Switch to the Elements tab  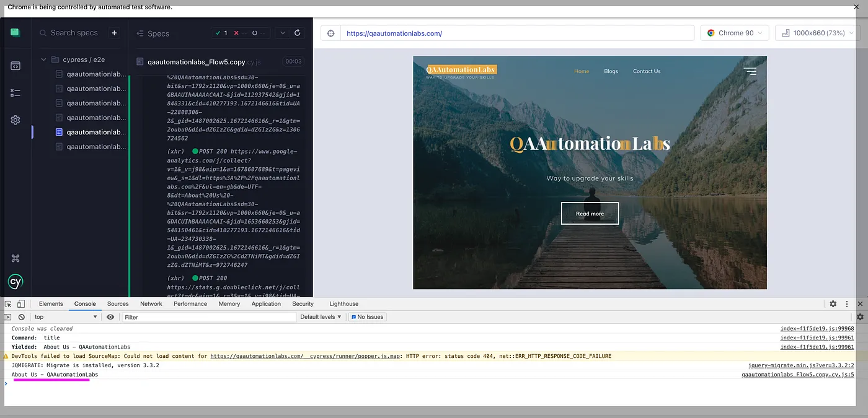click(51, 303)
